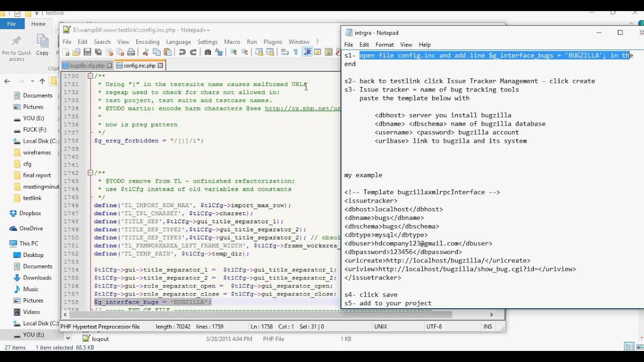Viewport: 644px width, 362px height.
Task: Toggle Show All Characters pilcrow icon
Action: pos(296,52)
